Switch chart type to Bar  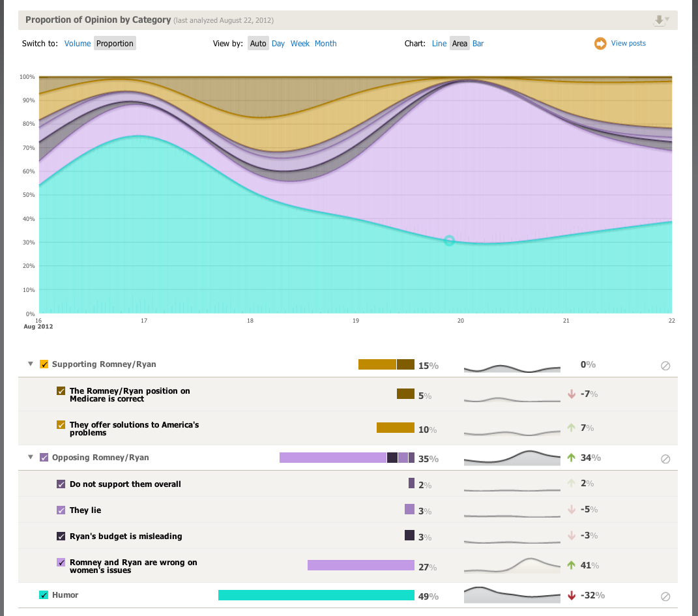[x=478, y=44]
